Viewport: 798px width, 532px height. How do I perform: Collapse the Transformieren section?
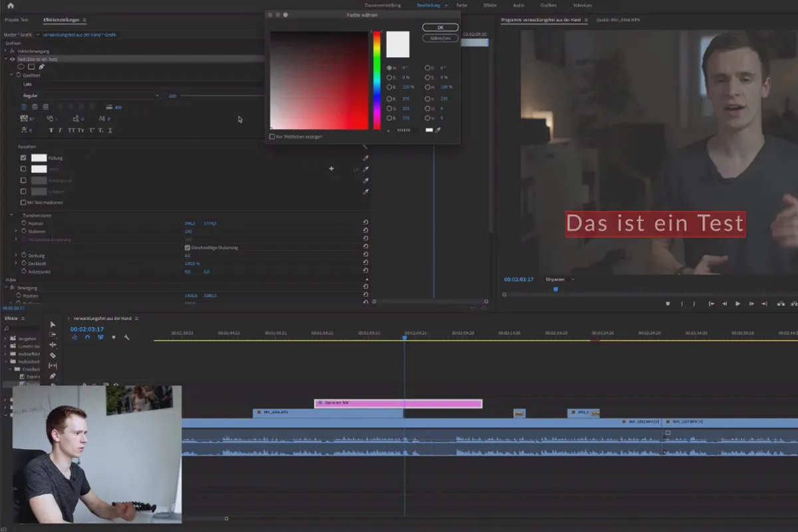11,215
